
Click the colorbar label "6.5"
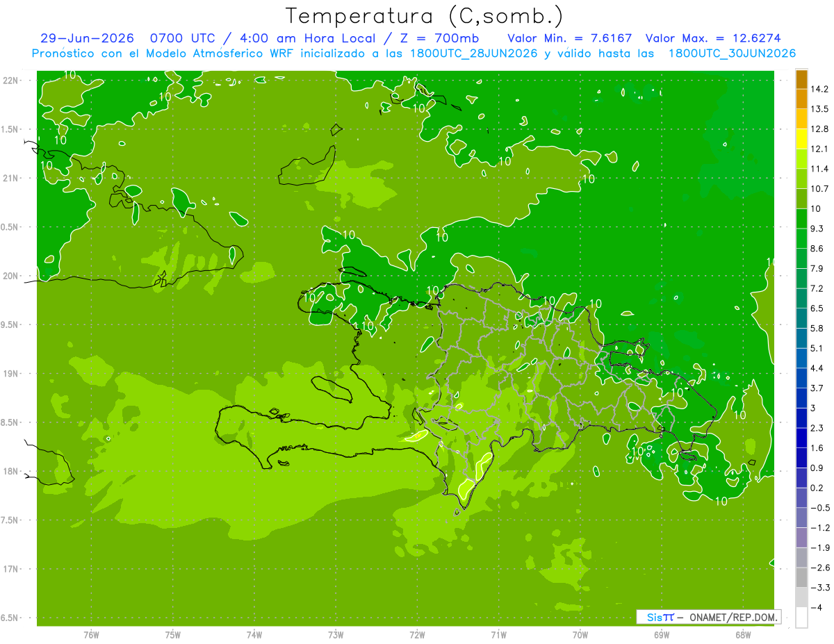coord(817,308)
